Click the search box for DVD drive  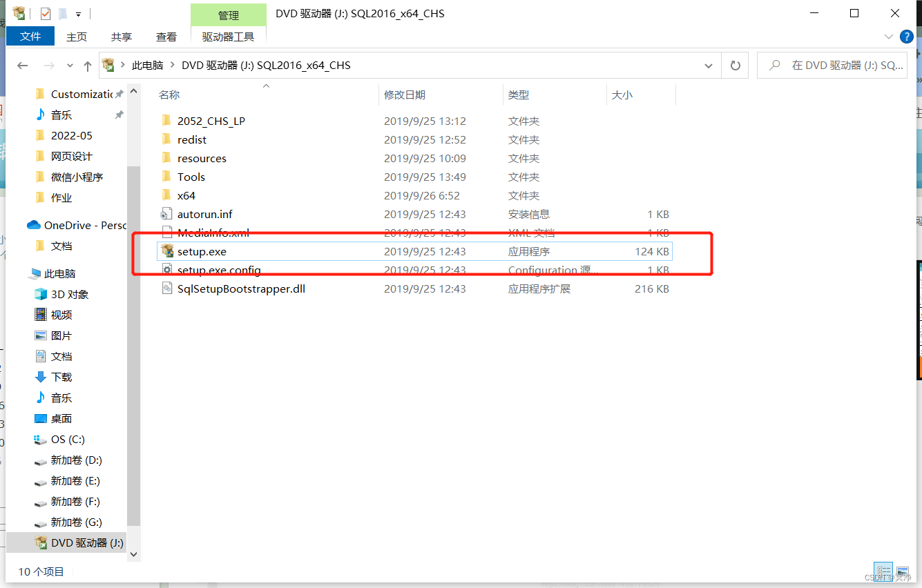coord(832,66)
